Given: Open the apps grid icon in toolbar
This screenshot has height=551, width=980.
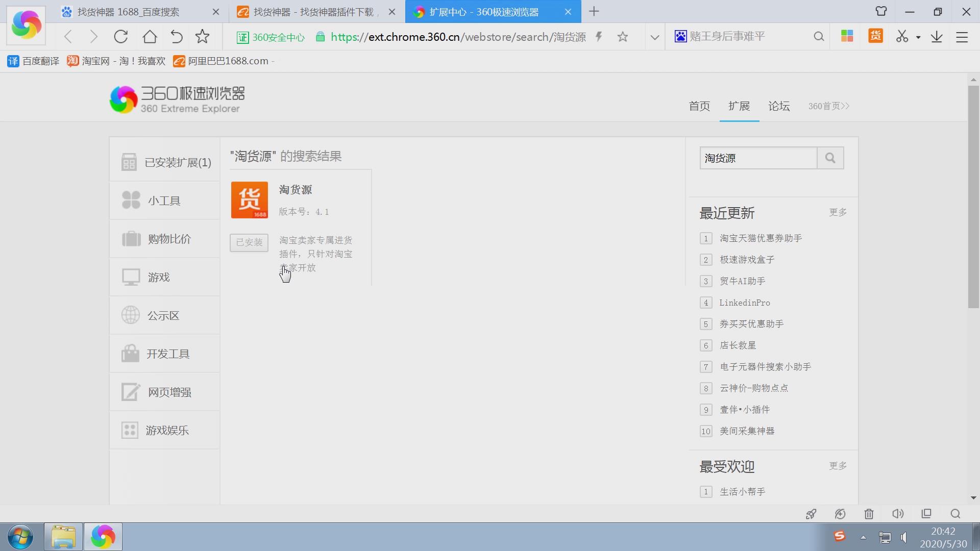Looking at the screenshot, I should point(847,36).
